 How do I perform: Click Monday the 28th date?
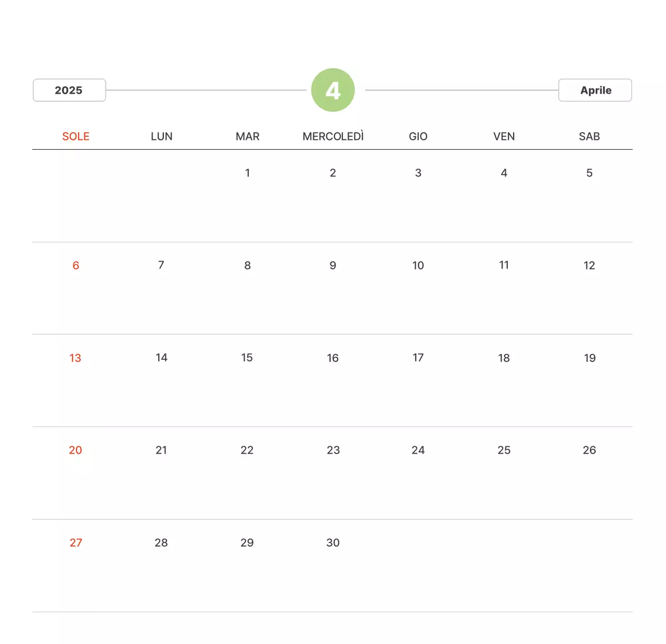(x=161, y=543)
